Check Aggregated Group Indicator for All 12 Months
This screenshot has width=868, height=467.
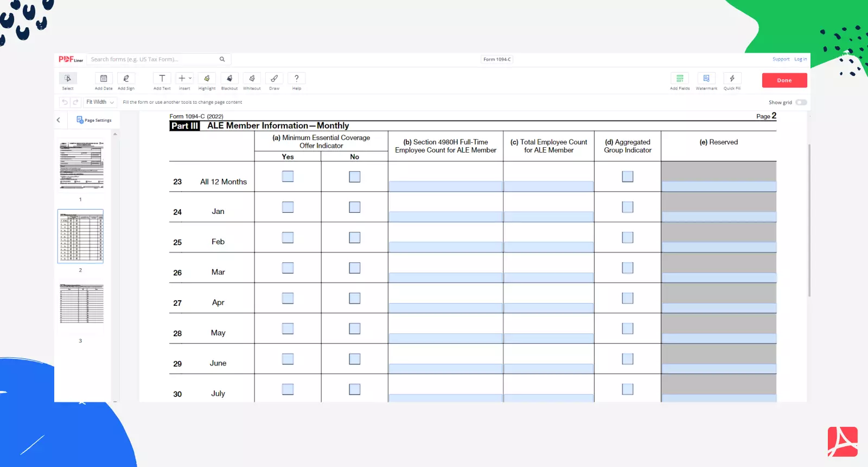pos(628,176)
